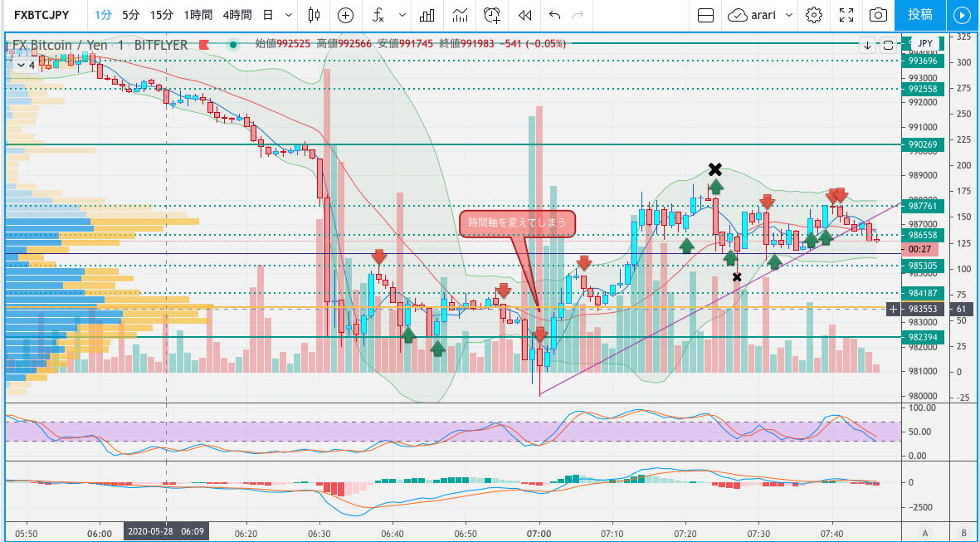The image size is (980, 542).
Task: Click the create alert clock icon
Action: click(492, 15)
